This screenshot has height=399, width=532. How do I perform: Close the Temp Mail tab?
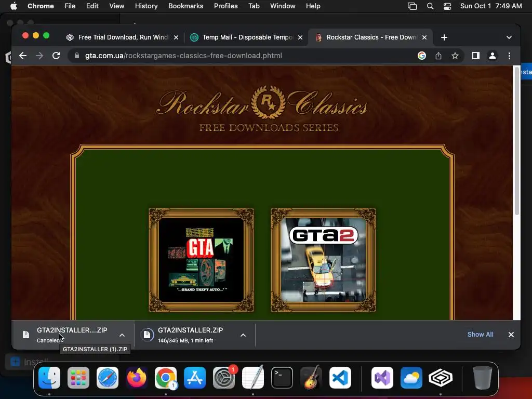coord(300,37)
